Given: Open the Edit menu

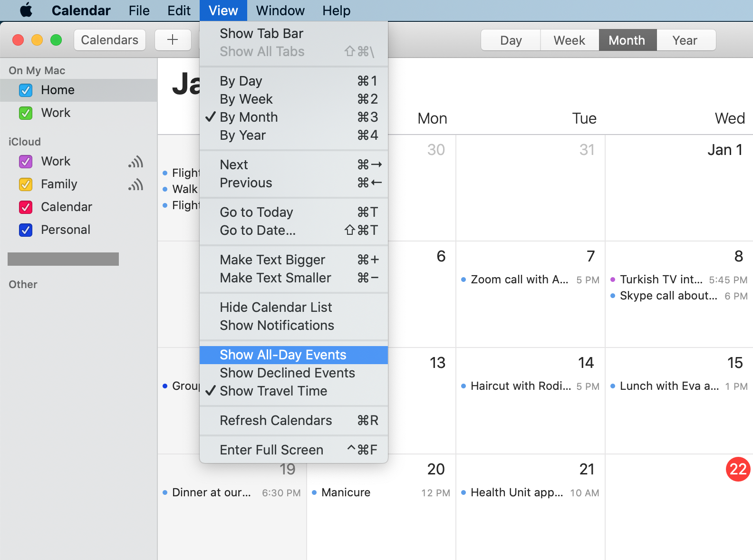Looking at the screenshot, I should [179, 10].
